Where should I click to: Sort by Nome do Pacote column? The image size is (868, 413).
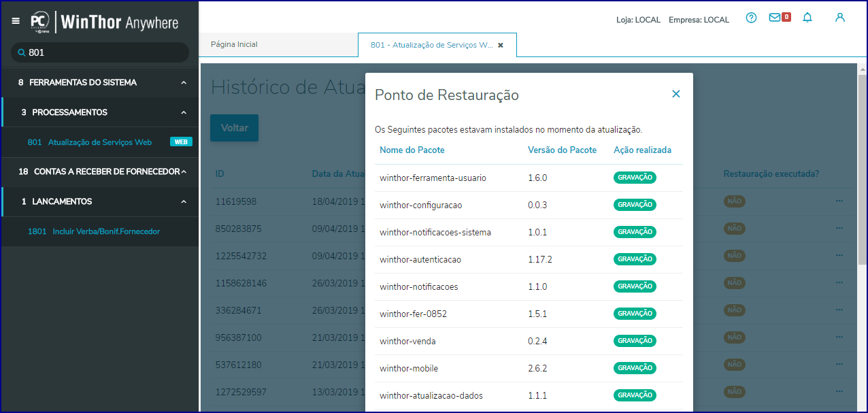click(x=412, y=150)
